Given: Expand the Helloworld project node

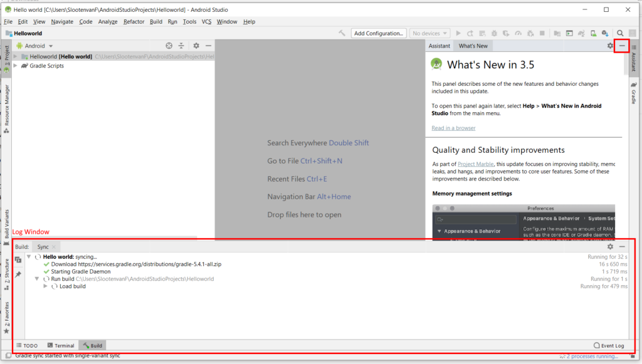Looking at the screenshot, I should click(16, 56).
